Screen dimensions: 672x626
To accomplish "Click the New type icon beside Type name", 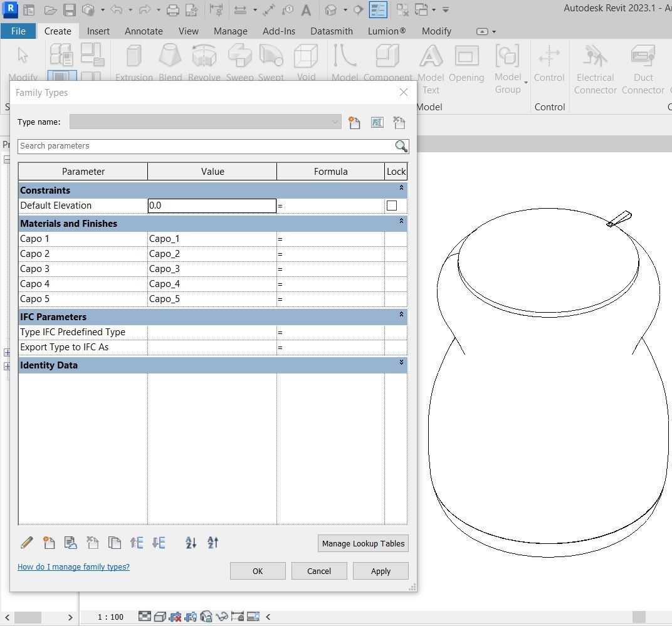I will (354, 123).
